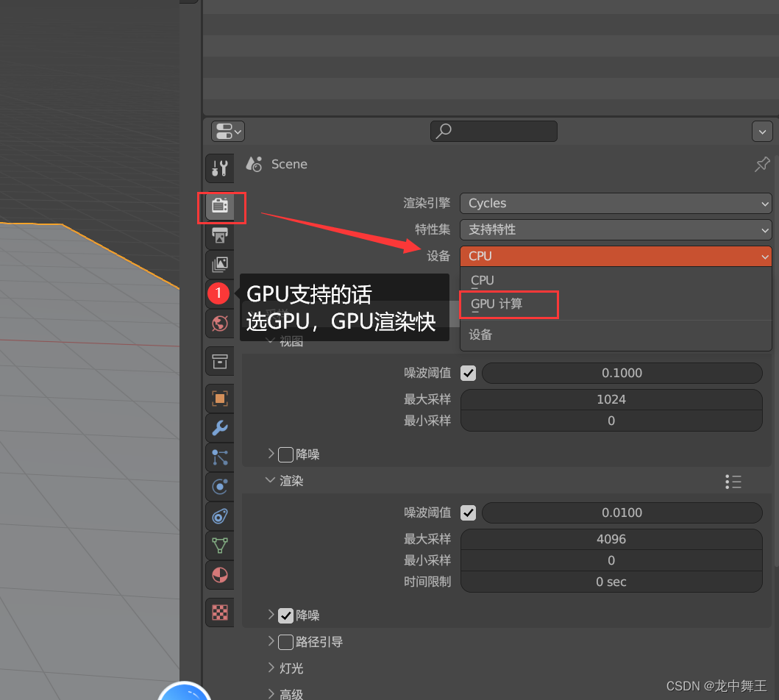Open the Object Data mesh tab
This screenshot has width=779, height=700.
pos(220,546)
